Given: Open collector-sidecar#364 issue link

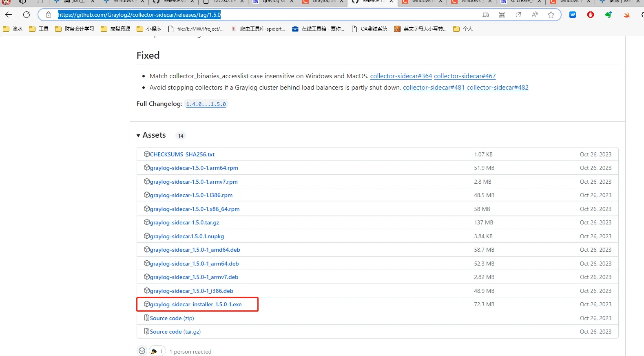Looking at the screenshot, I should pyautogui.click(x=401, y=76).
